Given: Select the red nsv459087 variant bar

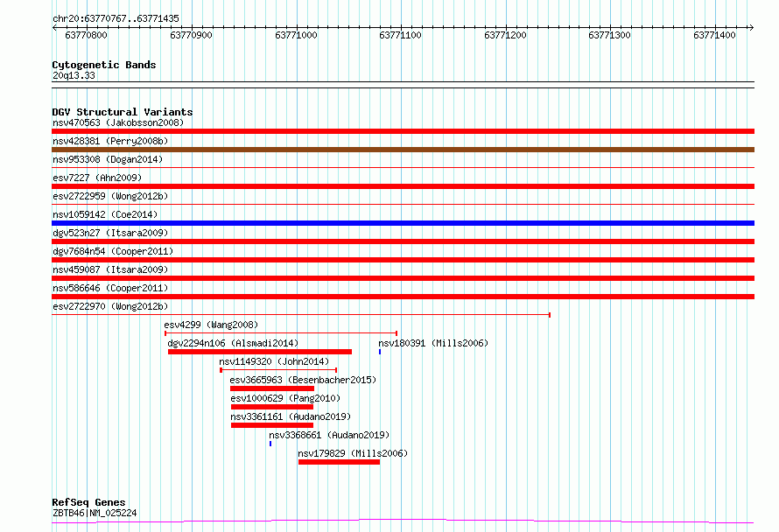Looking at the screenshot, I should (403, 278).
